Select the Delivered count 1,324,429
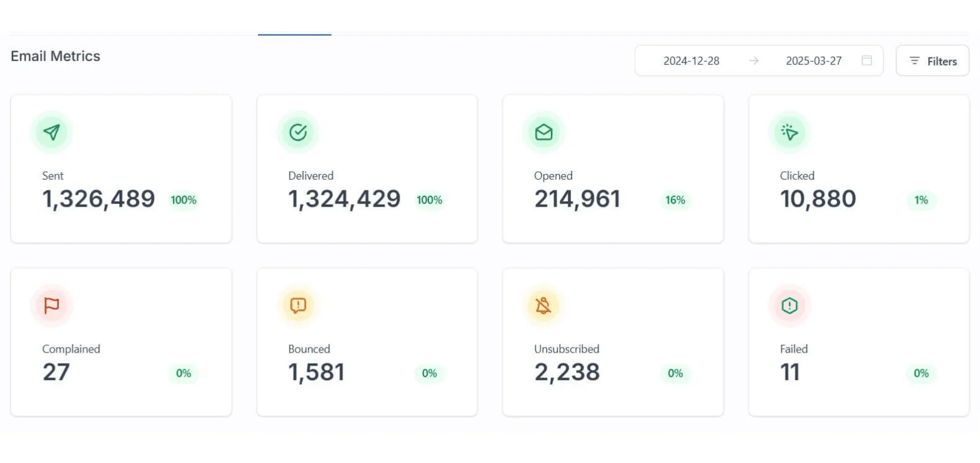 coord(344,199)
